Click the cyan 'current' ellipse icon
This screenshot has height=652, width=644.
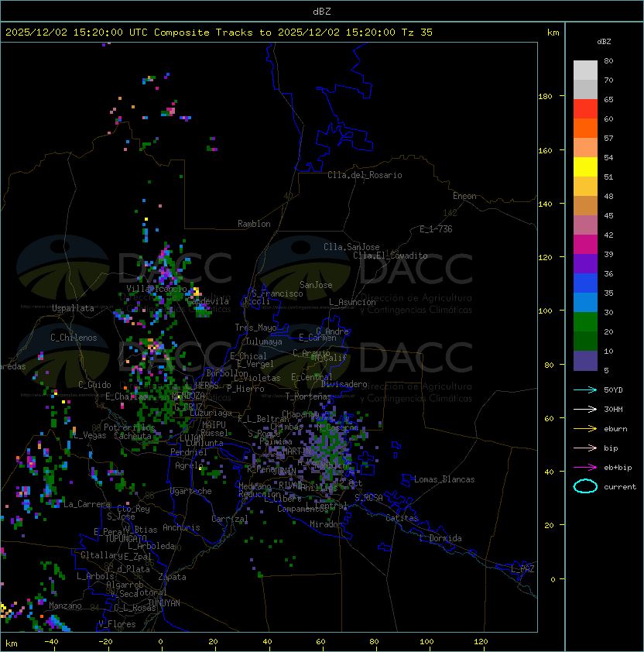[x=585, y=486]
